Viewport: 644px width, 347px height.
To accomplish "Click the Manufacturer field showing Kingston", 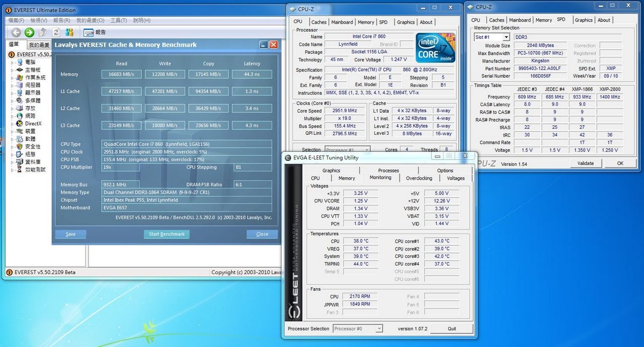I will click(540, 61).
